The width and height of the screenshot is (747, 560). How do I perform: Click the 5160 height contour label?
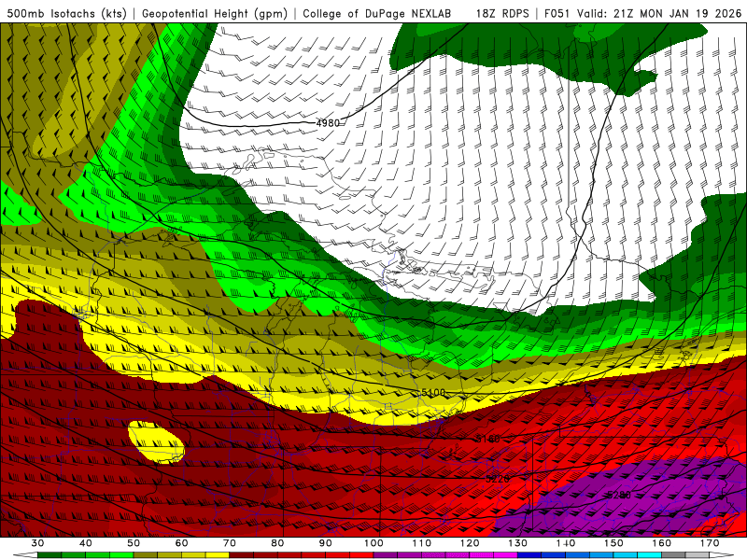click(488, 439)
